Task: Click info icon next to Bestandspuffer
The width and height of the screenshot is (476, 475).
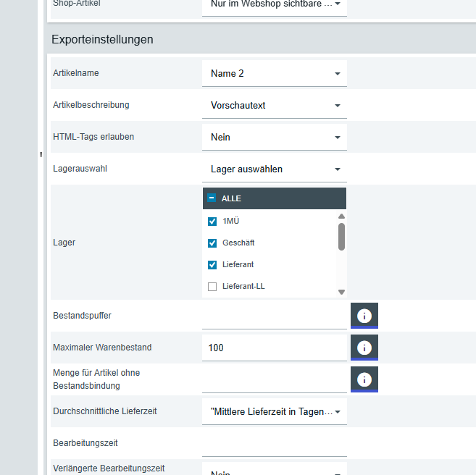Action: [x=364, y=315]
